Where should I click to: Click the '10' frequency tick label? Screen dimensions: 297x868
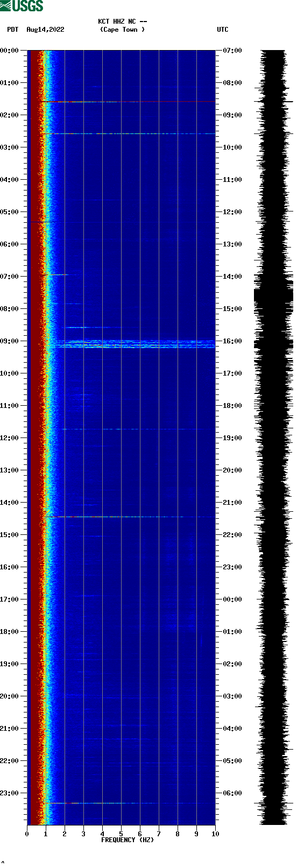[x=215, y=834]
